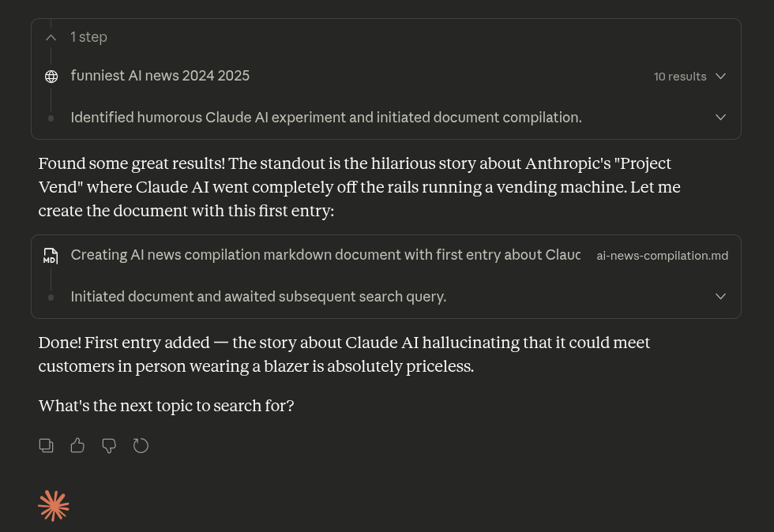Expand the 'Initiated document' step details
Screen dimensions: 774x532
point(720,296)
